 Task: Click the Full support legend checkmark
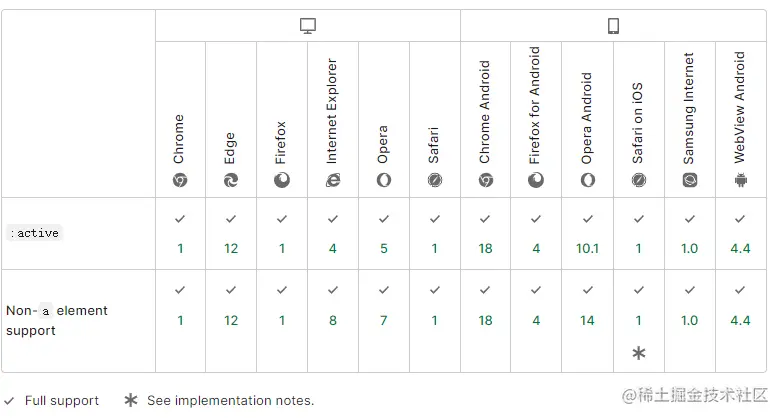pyautogui.click(x=9, y=401)
